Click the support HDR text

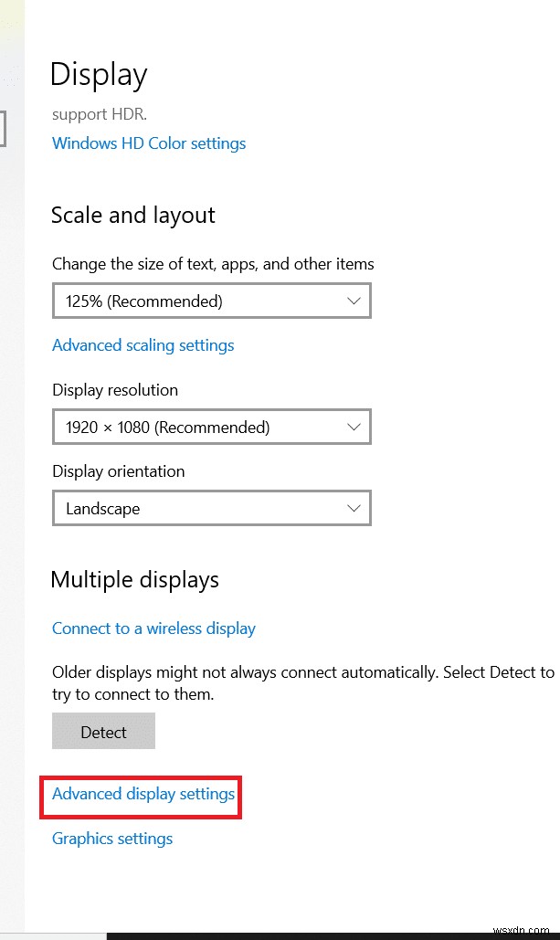100,114
